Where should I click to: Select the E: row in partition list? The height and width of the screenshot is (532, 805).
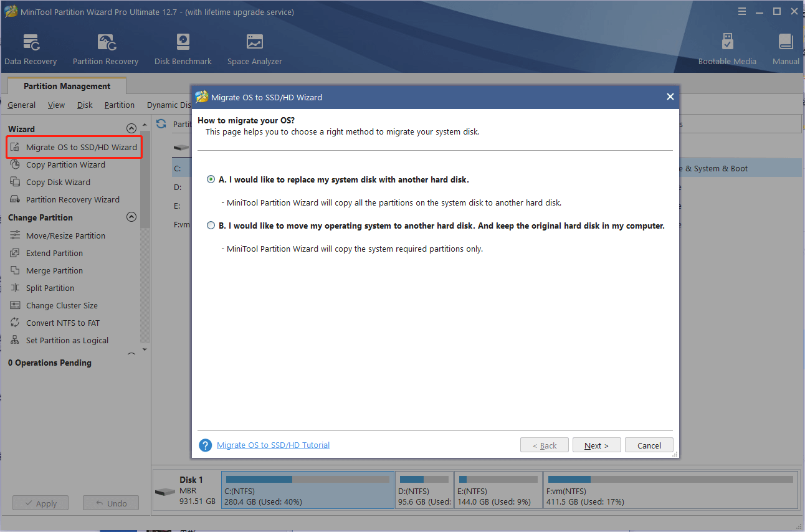click(x=182, y=206)
